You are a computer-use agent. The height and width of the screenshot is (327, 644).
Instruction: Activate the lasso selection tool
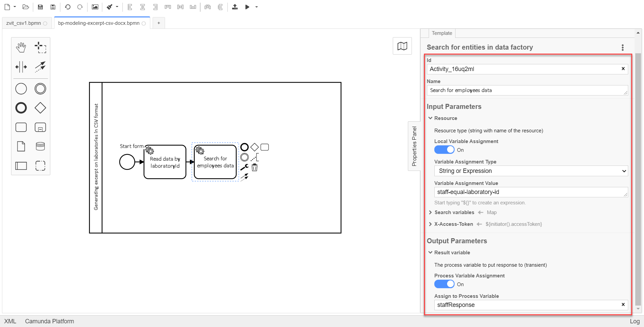click(x=40, y=48)
